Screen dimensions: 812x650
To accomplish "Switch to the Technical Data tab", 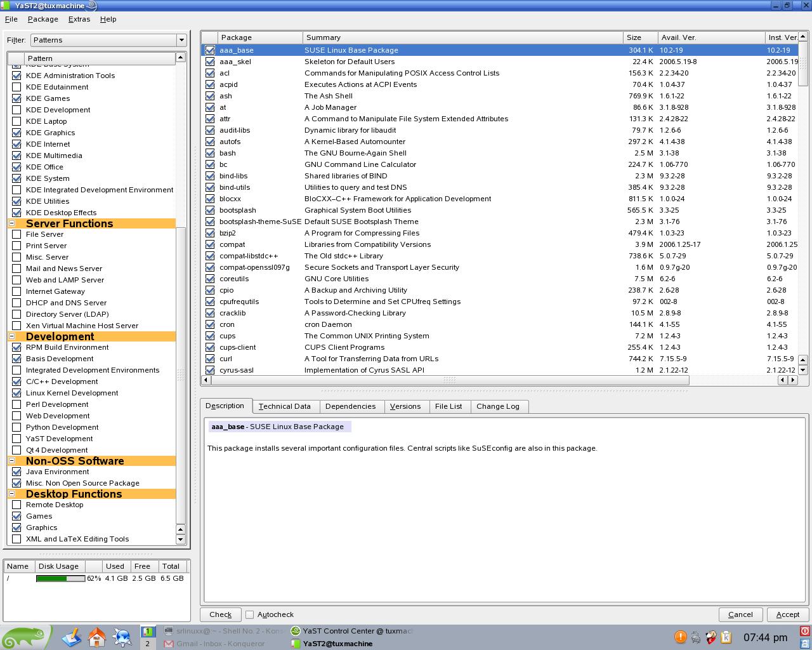I will [284, 406].
